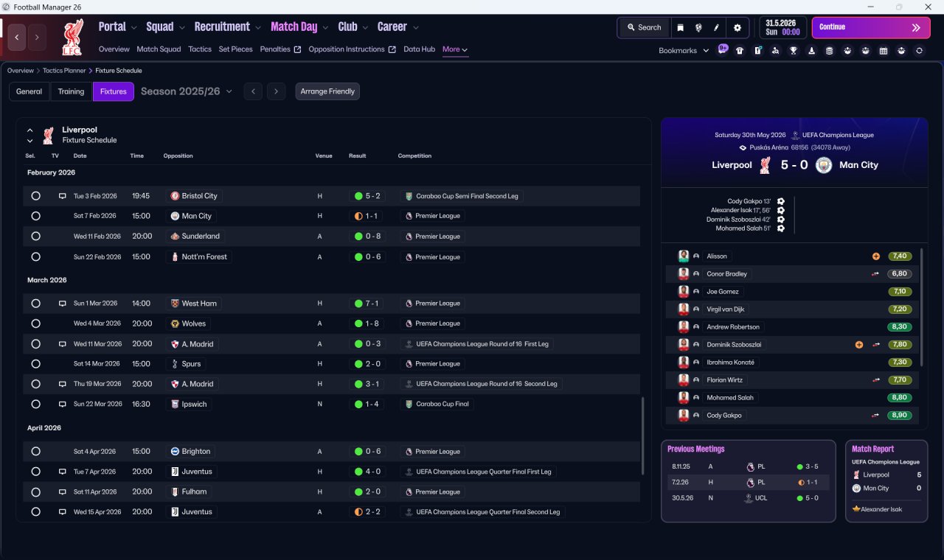Open the Season 2025/26 dropdown
This screenshot has height=560, width=944.
(x=187, y=91)
